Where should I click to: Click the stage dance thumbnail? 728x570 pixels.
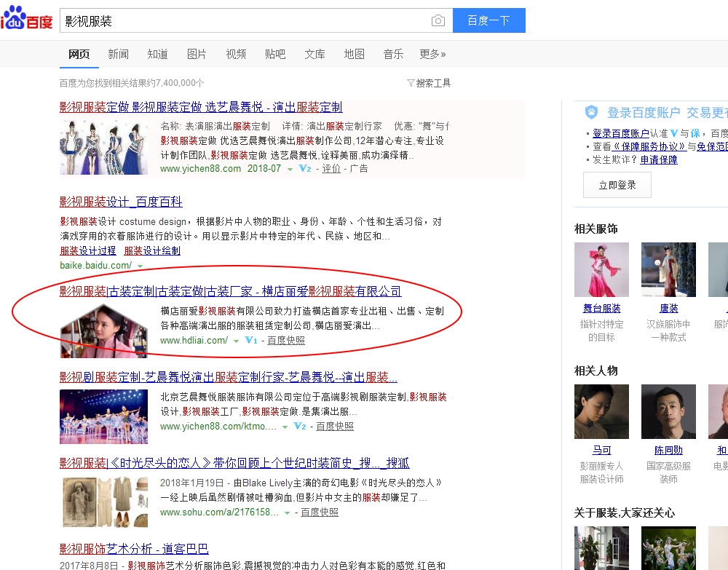(x=103, y=416)
